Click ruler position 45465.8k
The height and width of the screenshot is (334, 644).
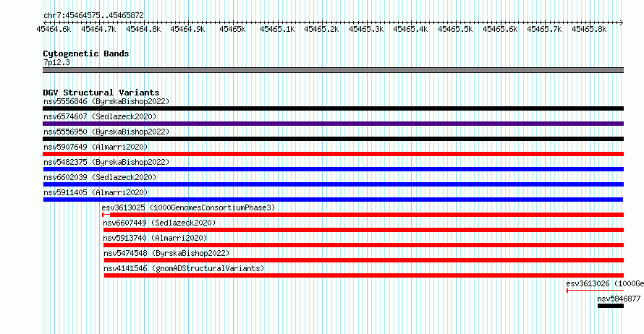click(x=590, y=29)
